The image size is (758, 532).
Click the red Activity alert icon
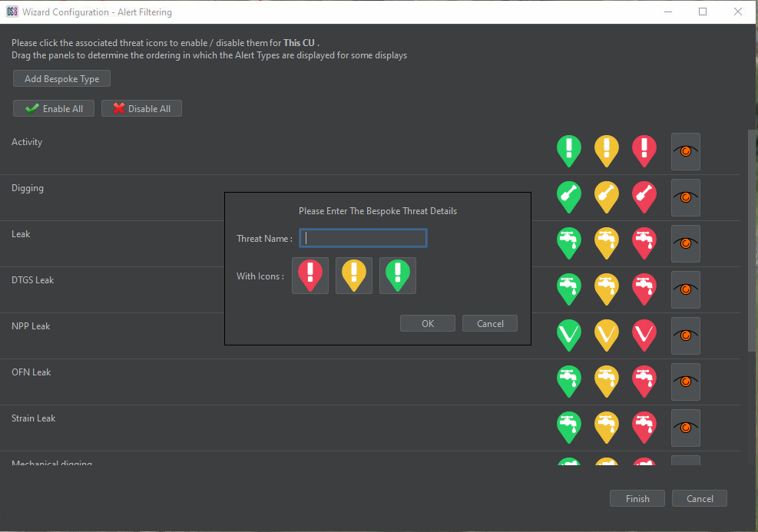[x=644, y=149]
